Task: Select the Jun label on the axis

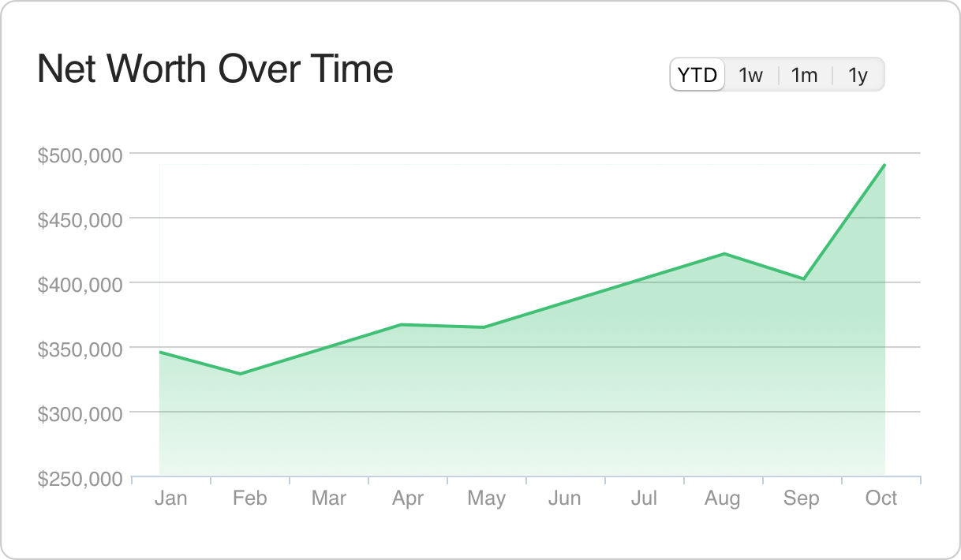Action: coord(565,498)
